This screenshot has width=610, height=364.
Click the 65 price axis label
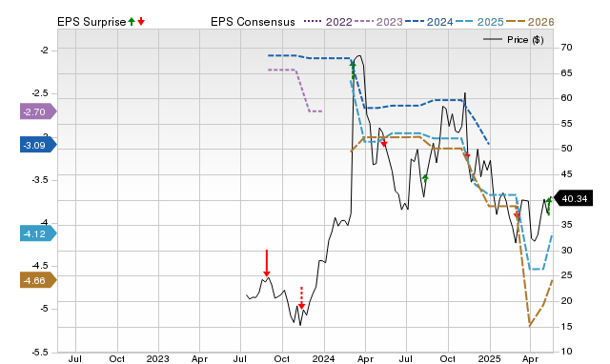pyautogui.click(x=566, y=73)
